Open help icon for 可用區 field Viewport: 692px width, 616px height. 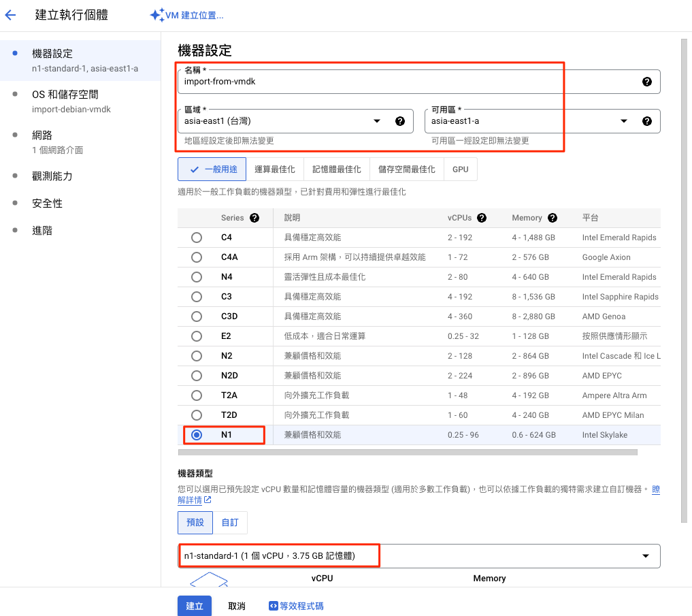646,121
